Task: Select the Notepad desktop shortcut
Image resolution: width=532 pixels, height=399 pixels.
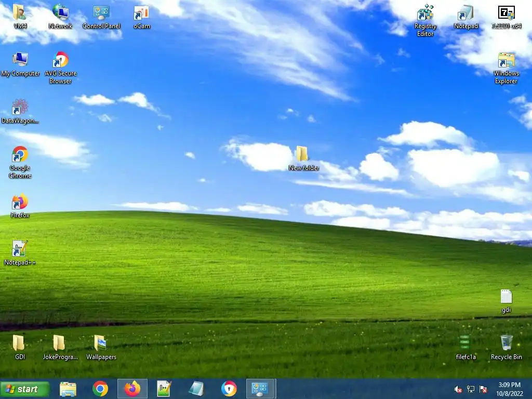Action: pyautogui.click(x=465, y=13)
